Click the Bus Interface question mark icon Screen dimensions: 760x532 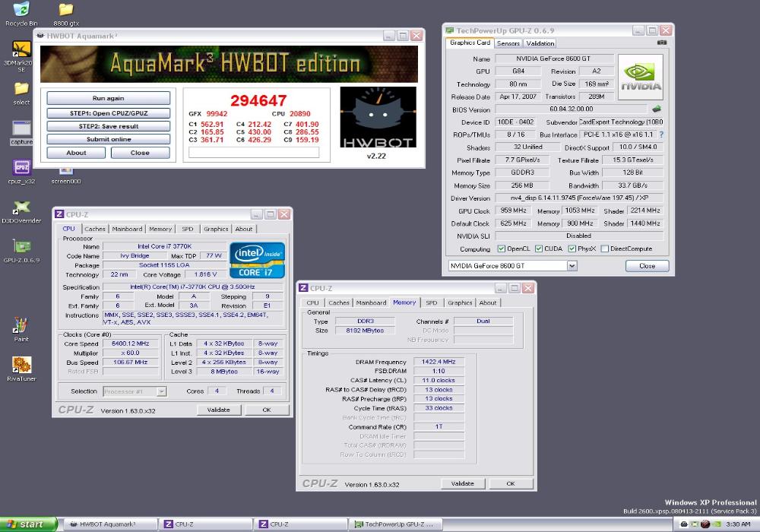click(x=661, y=135)
